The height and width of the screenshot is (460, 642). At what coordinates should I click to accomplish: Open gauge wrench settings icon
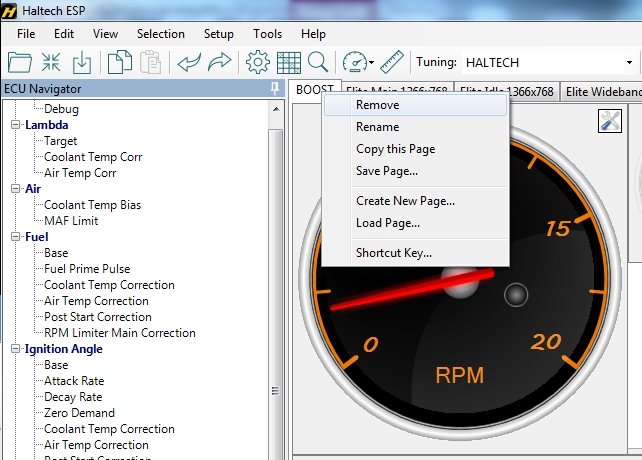tap(610, 121)
